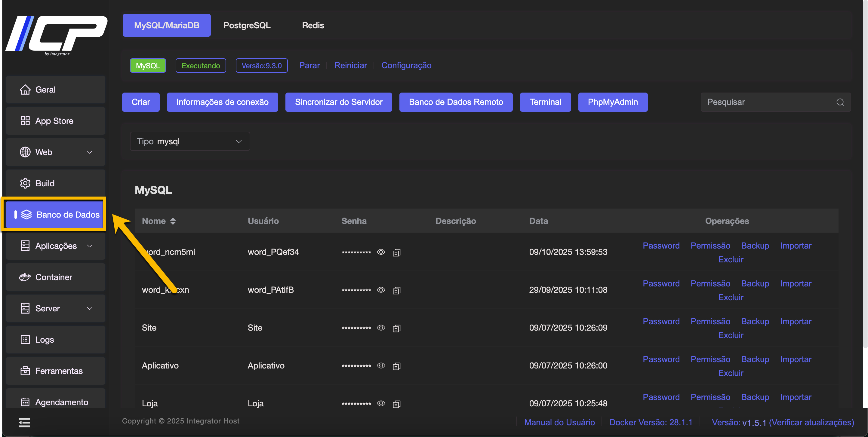This screenshot has height=437, width=868.
Task: Expand the Server sidebar section
Action: 90,308
